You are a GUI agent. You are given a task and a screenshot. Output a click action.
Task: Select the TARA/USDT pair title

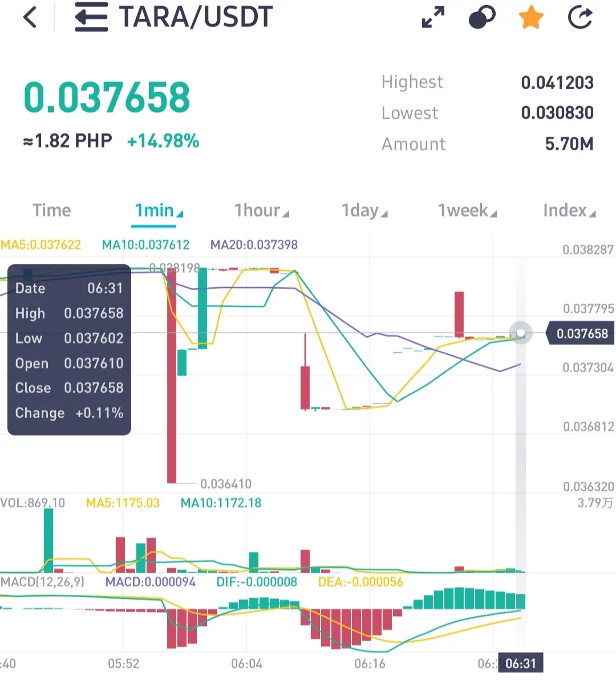click(196, 17)
